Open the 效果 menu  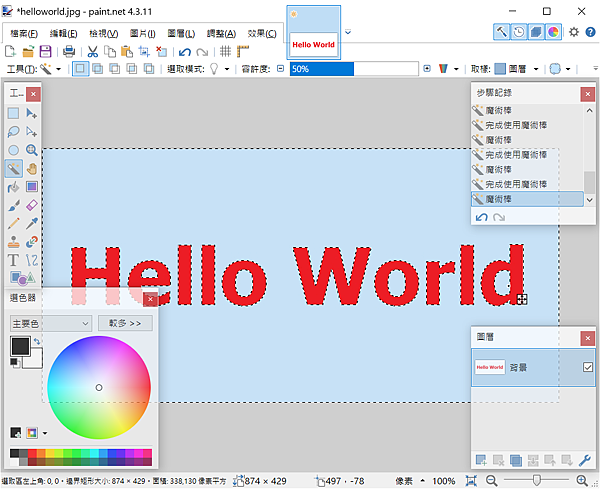click(x=262, y=33)
